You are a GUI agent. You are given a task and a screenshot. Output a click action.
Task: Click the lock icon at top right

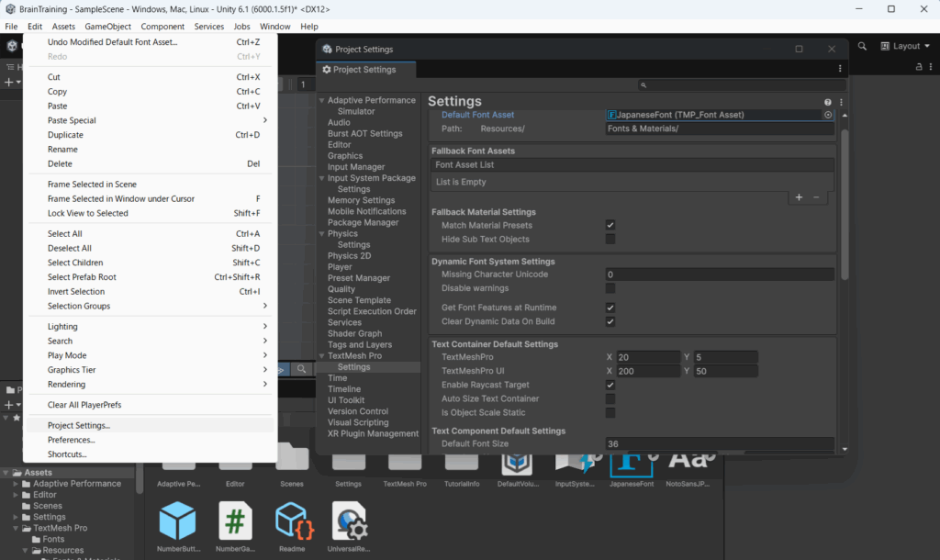coord(918,66)
